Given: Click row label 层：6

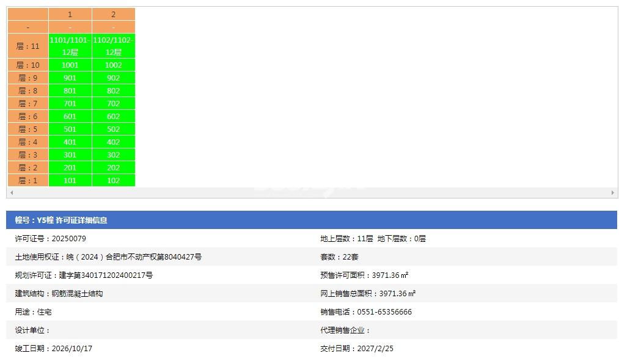Looking at the screenshot, I should 28,116.
